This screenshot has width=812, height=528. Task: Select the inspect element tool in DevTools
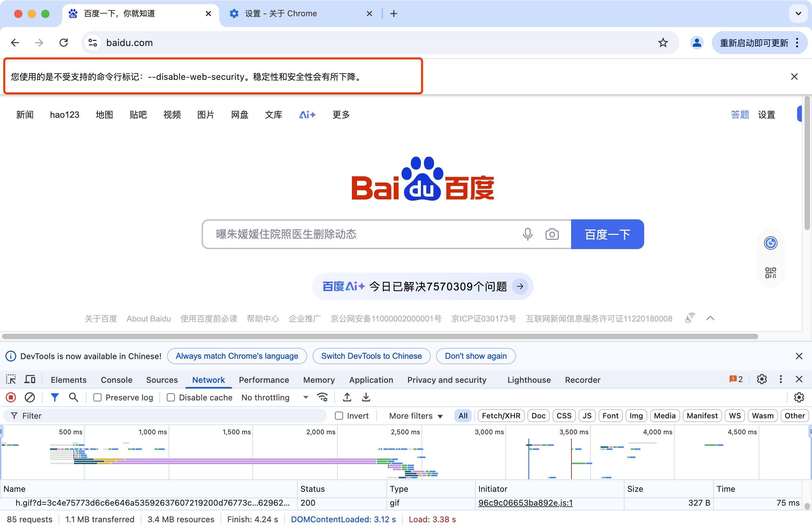point(10,379)
